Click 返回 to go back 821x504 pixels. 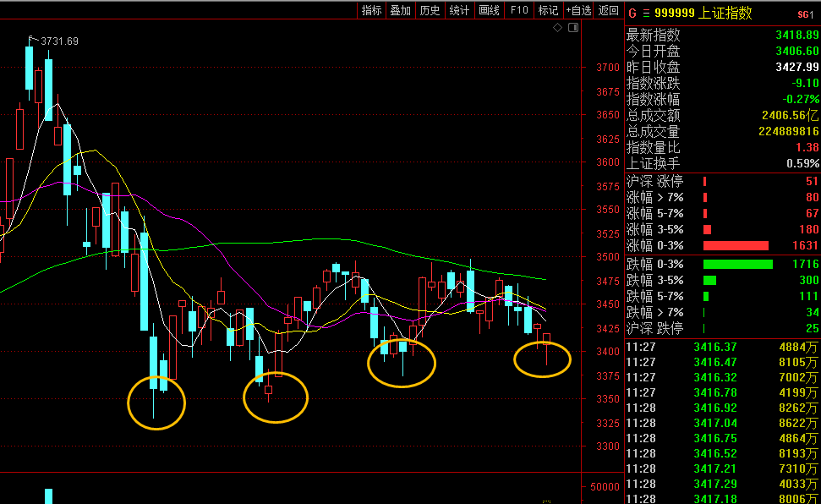click(x=609, y=10)
